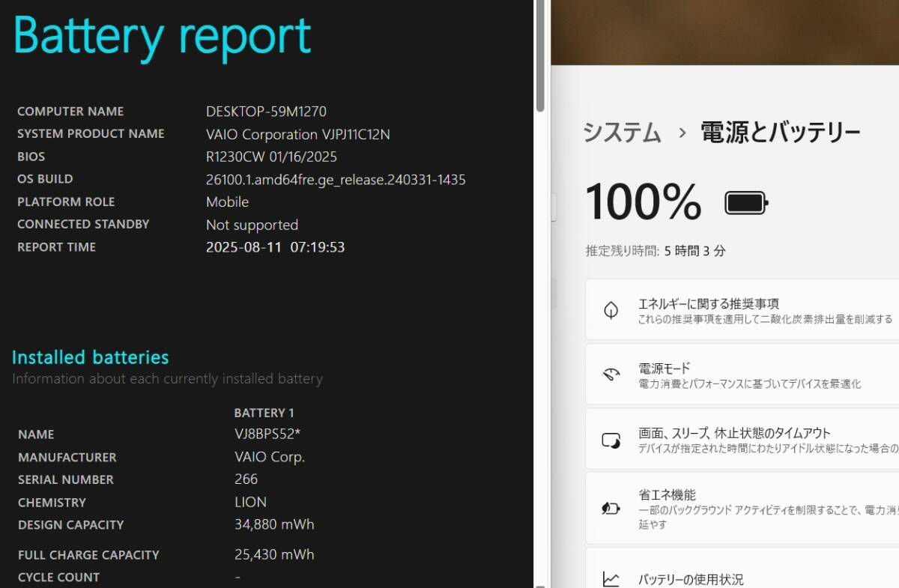Click the DESIGN CAPACITY label

(x=71, y=525)
